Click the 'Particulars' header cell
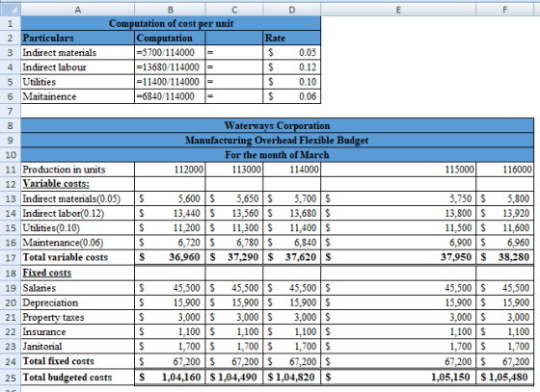The image size is (540, 392). [x=78, y=38]
